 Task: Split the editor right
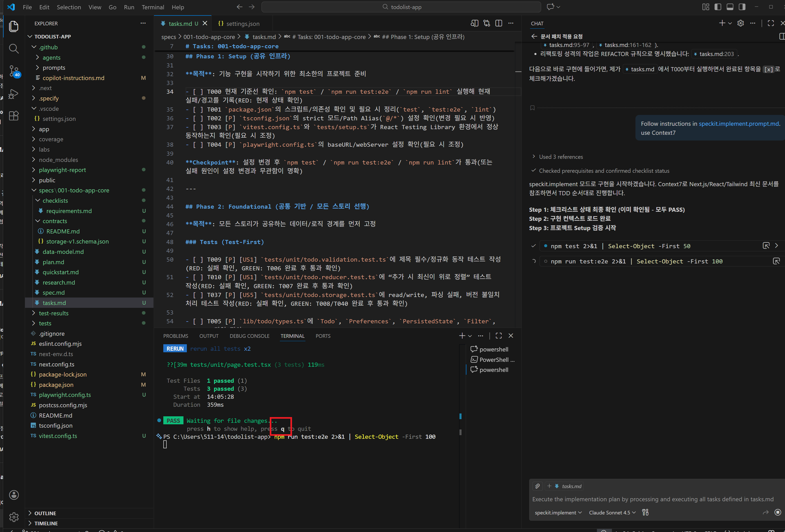coord(498,23)
